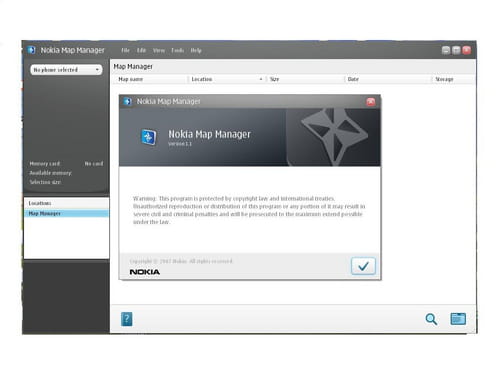Click the app icon in the dialog title bar
The image size is (500, 375).
[127, 101]
